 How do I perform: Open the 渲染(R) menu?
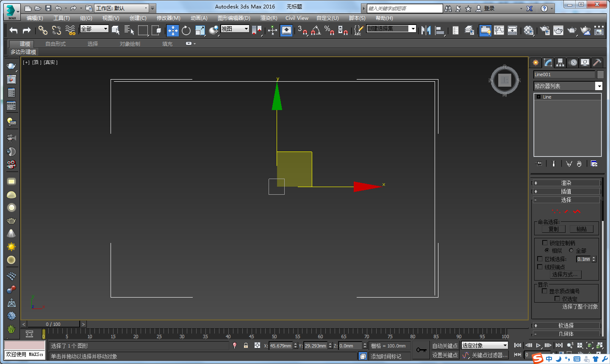coord(269,18)
